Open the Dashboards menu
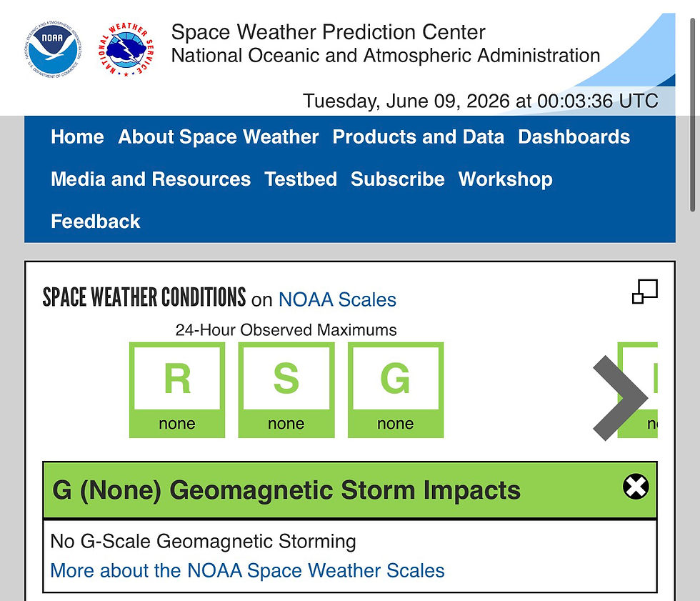 pyautogui.click(x=574, y=136)
